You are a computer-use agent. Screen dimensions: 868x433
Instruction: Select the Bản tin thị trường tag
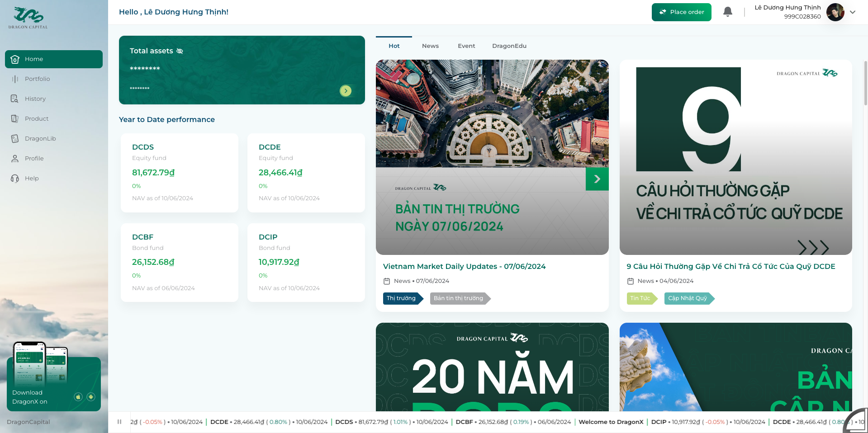(460, 298)
